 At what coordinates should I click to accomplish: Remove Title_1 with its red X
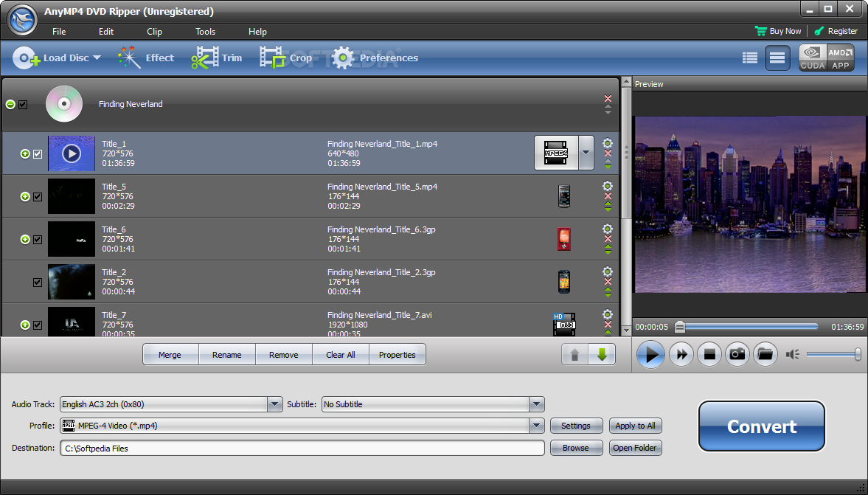click(607, 153)
